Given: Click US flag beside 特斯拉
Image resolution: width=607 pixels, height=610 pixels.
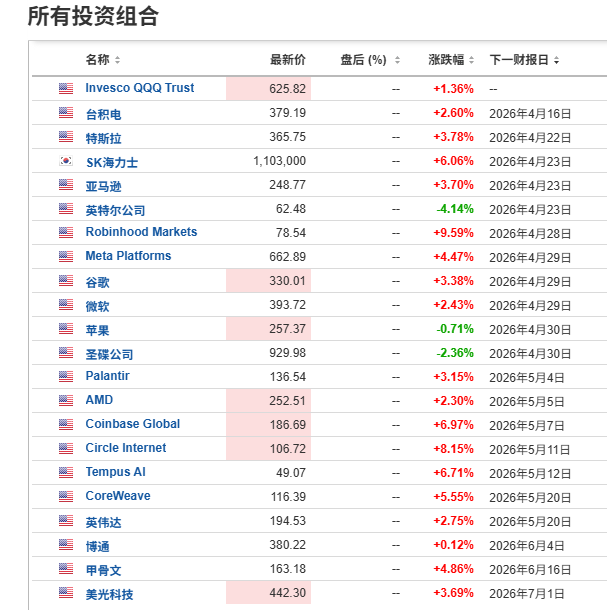Looking at the screenshot, I should (66, 137).
